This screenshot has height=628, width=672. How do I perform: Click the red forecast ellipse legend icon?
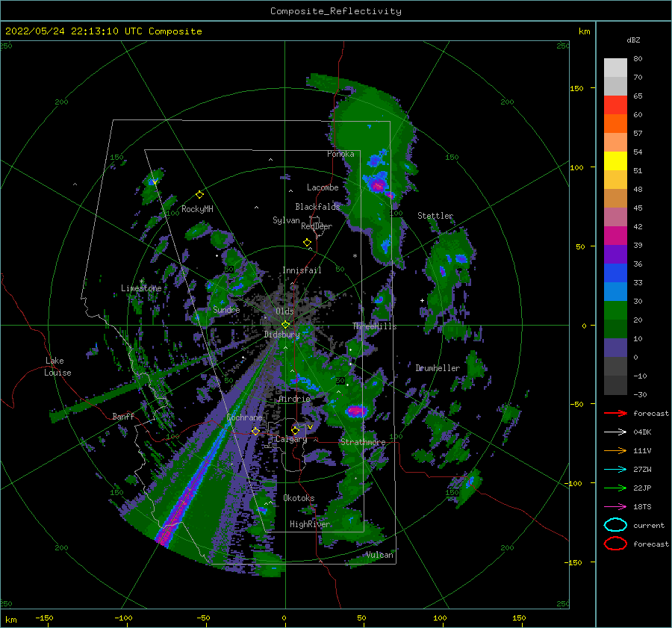615,544
